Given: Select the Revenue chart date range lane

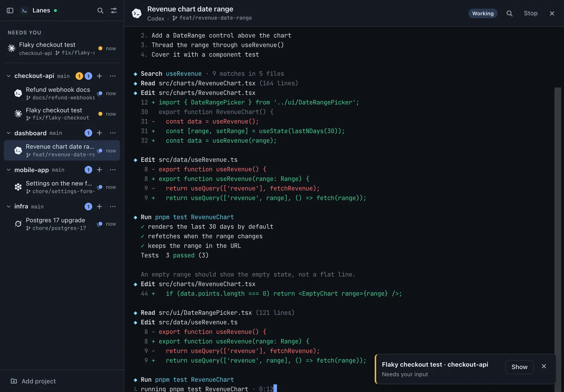Looking at the screenshot, I should 62,151.
